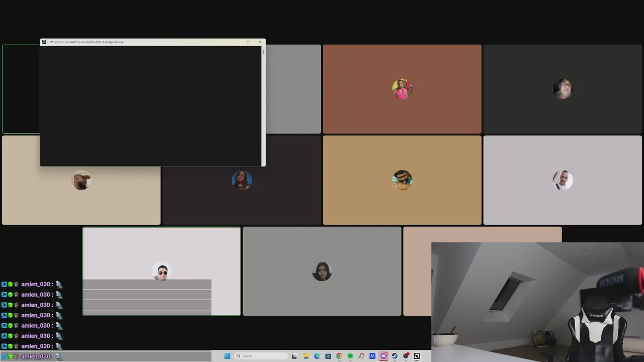Open Microsoft Store from the taskbar
Viewport: 644px width, 362px height.
pos(328,356)
